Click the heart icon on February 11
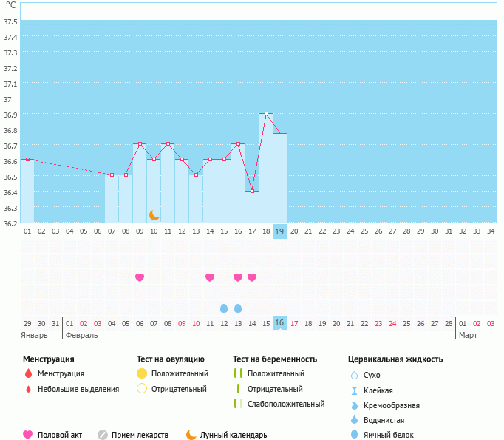This screenshot has width=504, height=440. (210, 277)
